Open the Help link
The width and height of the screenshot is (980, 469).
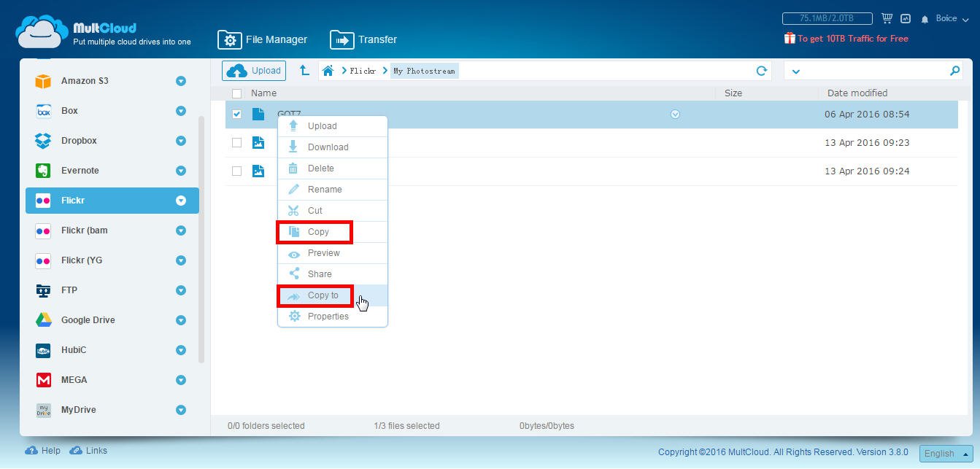click(x=43, y=451)
